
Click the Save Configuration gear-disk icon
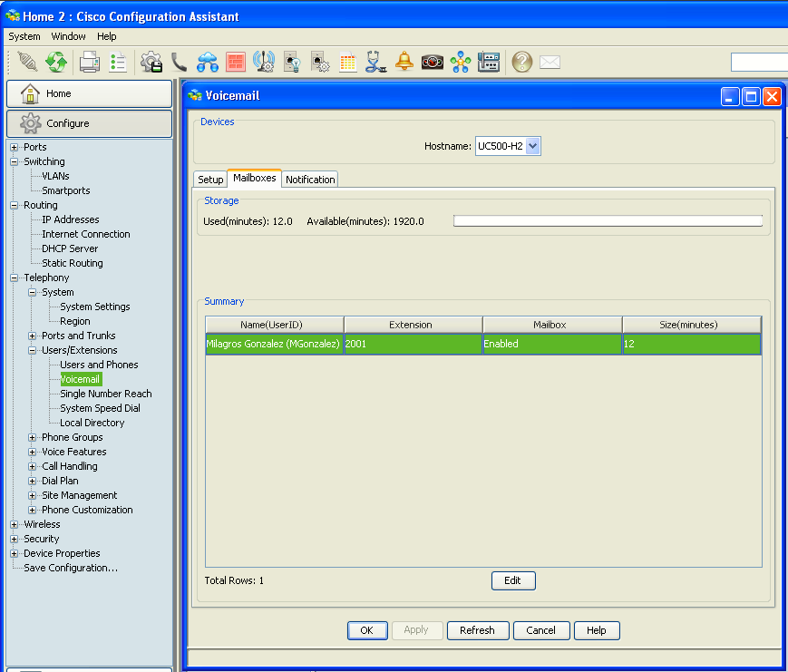pos(151,62)
